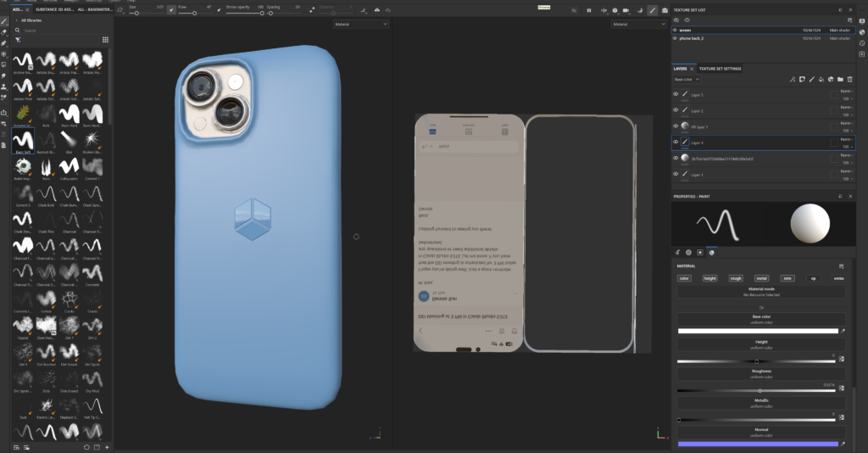Pick normal color with eyedropper icon
868x453 pixels.
click(843, 444)
